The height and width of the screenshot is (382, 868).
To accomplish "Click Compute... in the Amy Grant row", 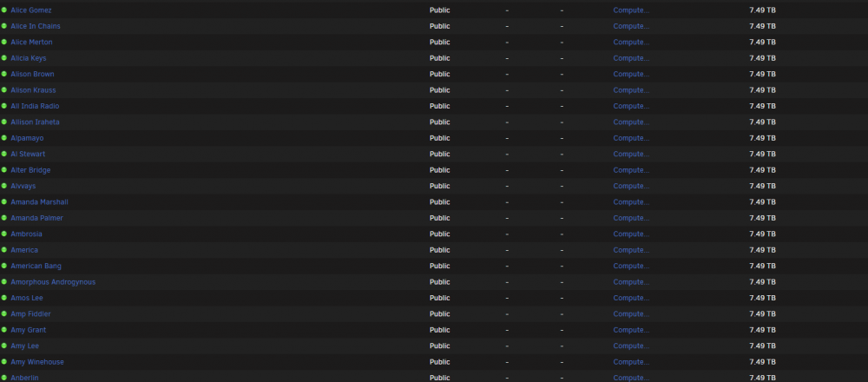I will [631, 330].
